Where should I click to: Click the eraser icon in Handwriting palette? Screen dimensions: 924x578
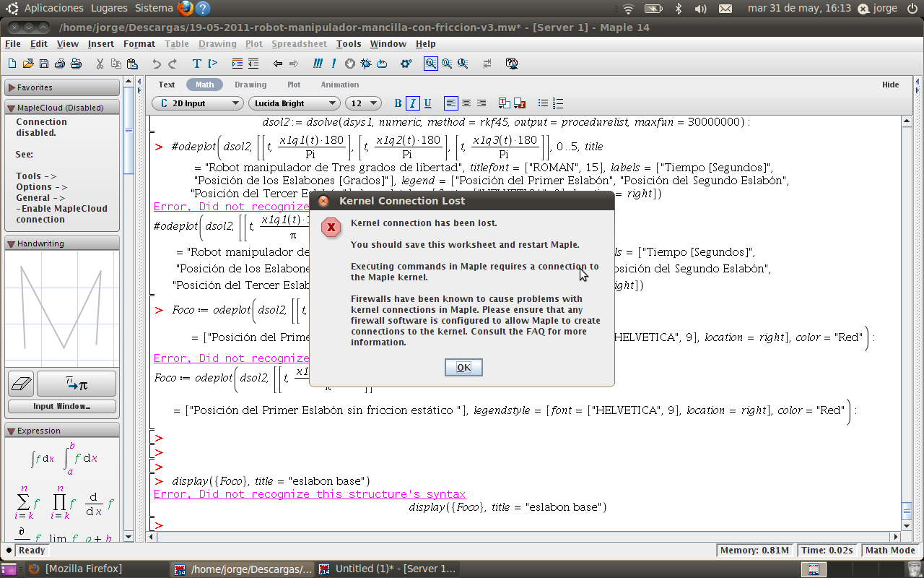pyautogui.click(x=20, y=384)
